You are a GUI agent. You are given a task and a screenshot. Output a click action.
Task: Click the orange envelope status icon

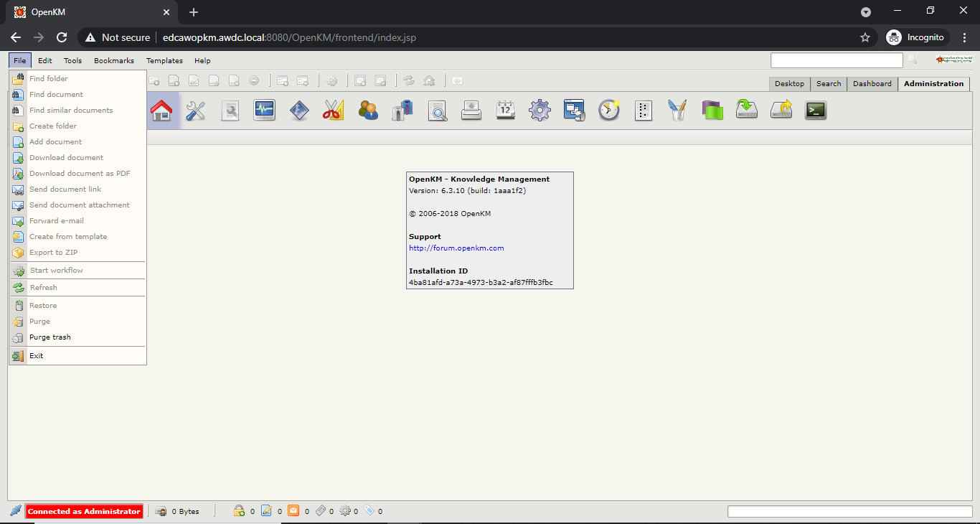pyautogui.click(x=293, y=511)
